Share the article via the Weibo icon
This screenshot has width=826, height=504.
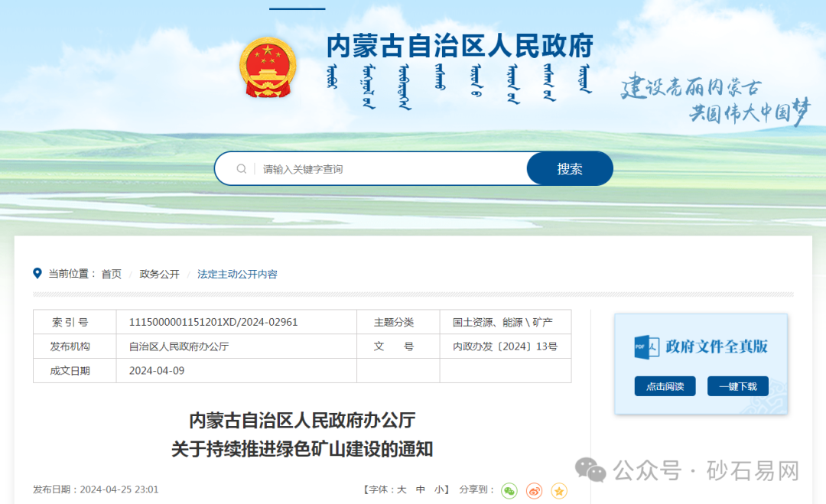533,490
